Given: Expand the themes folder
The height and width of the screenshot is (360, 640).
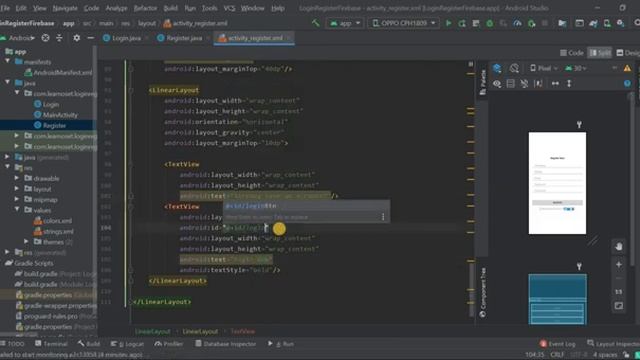Looking at the screenshot, I should pos(27,242).
